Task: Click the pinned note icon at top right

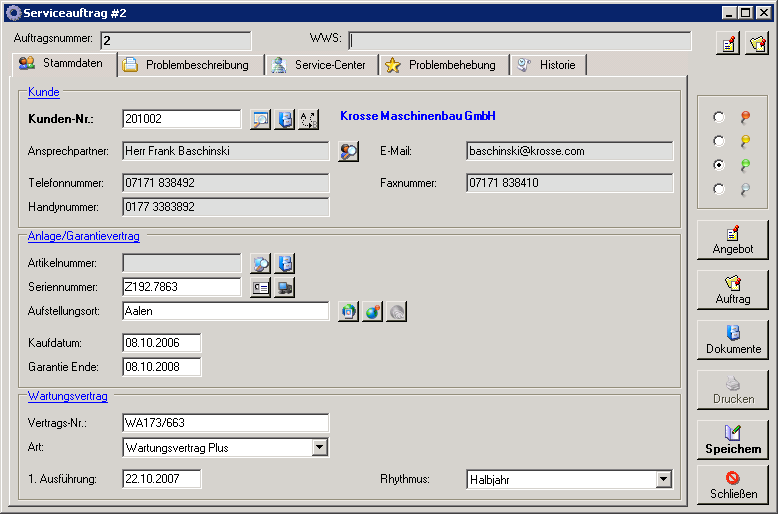Action: coord(757,43)
